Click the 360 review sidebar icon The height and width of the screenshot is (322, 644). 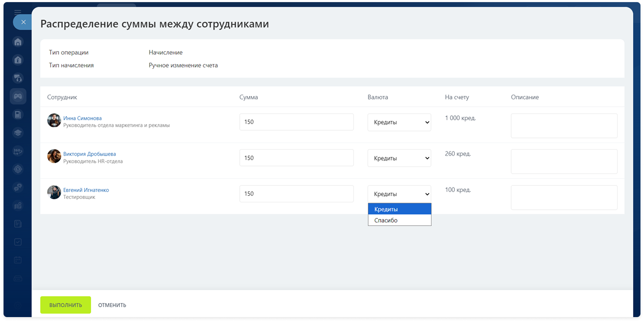18,151
